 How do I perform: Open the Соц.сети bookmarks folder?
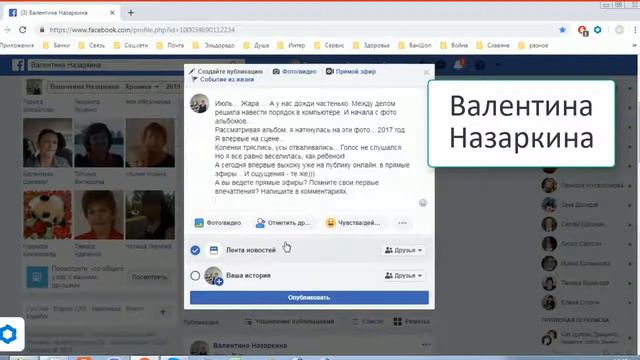(x=131, y=45)
